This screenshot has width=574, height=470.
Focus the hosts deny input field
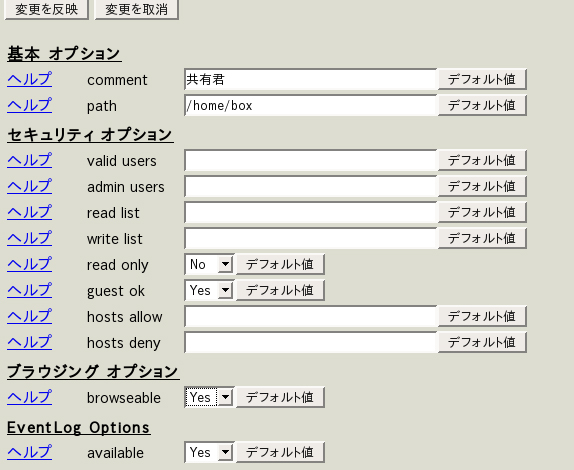tap(311, 342)
